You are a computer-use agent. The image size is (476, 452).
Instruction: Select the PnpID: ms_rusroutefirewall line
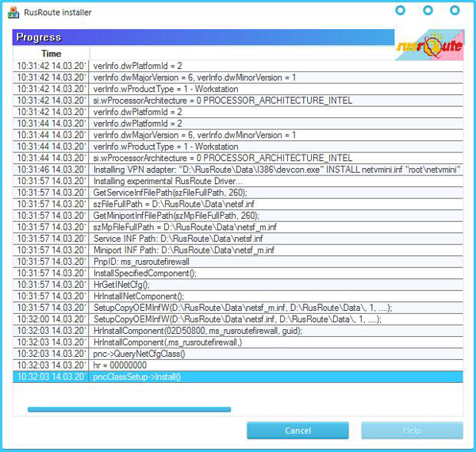click(238, 262)
